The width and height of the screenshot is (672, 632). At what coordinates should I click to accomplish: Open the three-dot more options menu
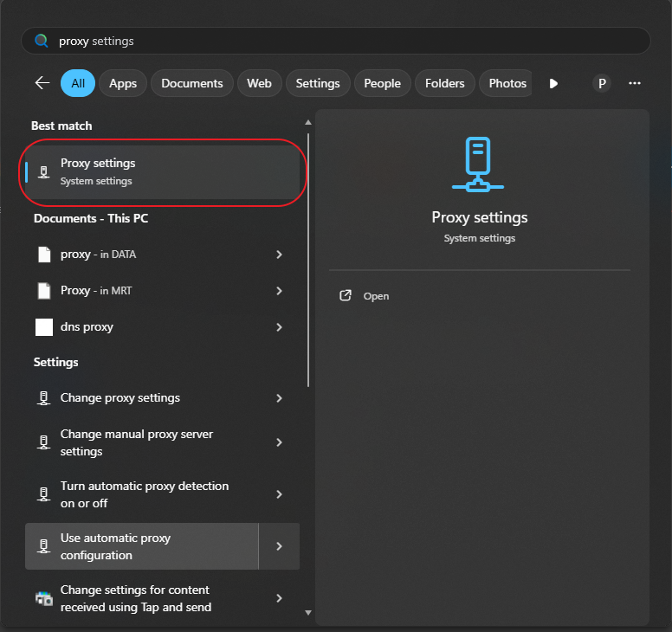coord(634,83)
